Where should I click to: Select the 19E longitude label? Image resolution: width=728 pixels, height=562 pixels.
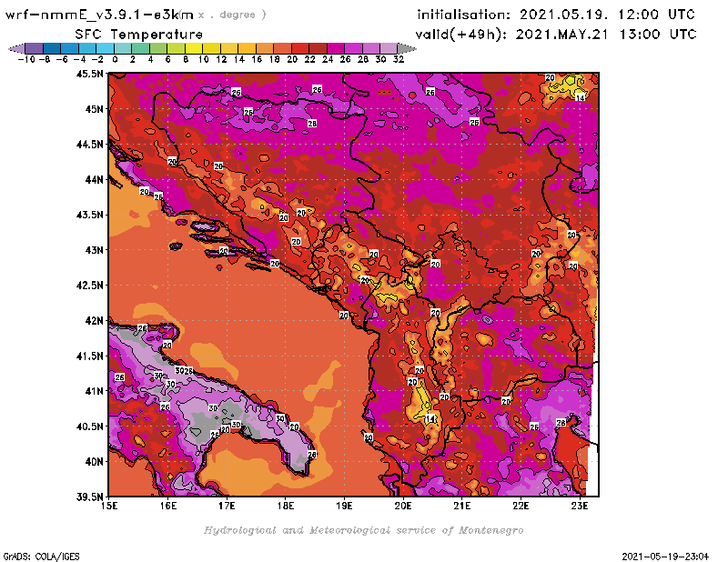click(x=345, y=506)
